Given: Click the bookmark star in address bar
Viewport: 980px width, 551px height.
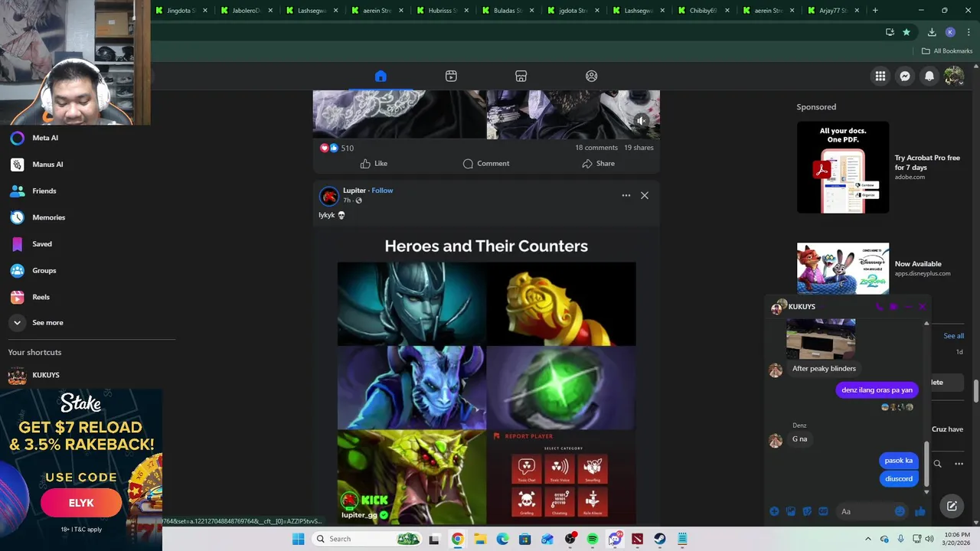Looking at the screenshot, I should (906, 32).
